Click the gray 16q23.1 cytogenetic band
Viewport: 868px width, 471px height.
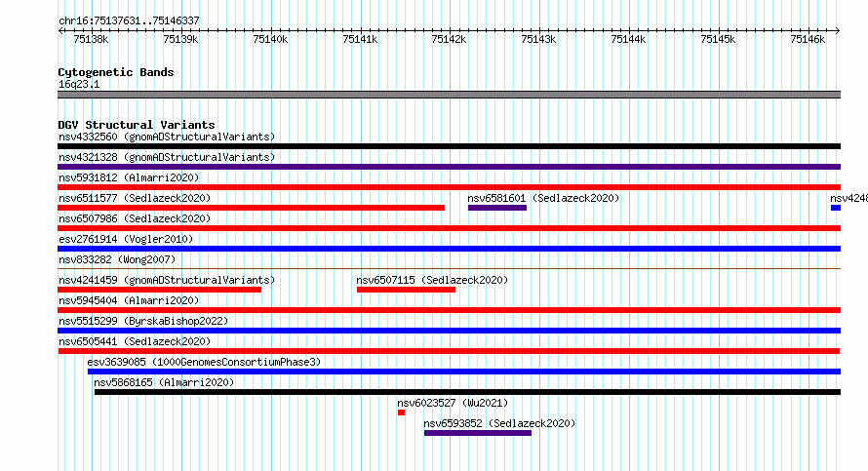click(x=449, y=95)
